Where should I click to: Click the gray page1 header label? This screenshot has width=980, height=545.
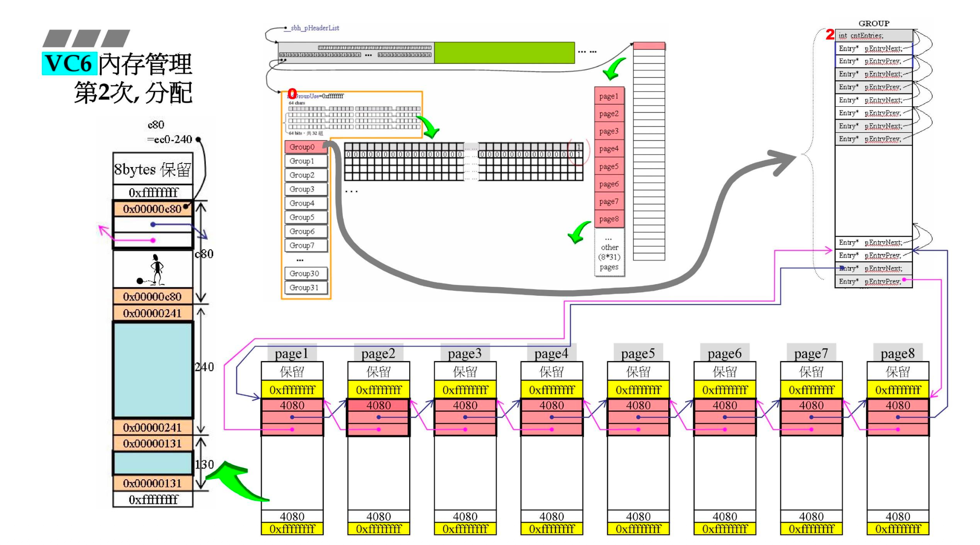pos(292,353)
